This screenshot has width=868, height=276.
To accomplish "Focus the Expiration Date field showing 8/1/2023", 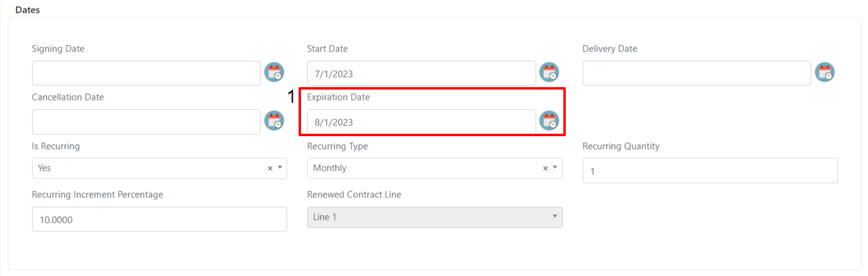I will pos(421,122).
